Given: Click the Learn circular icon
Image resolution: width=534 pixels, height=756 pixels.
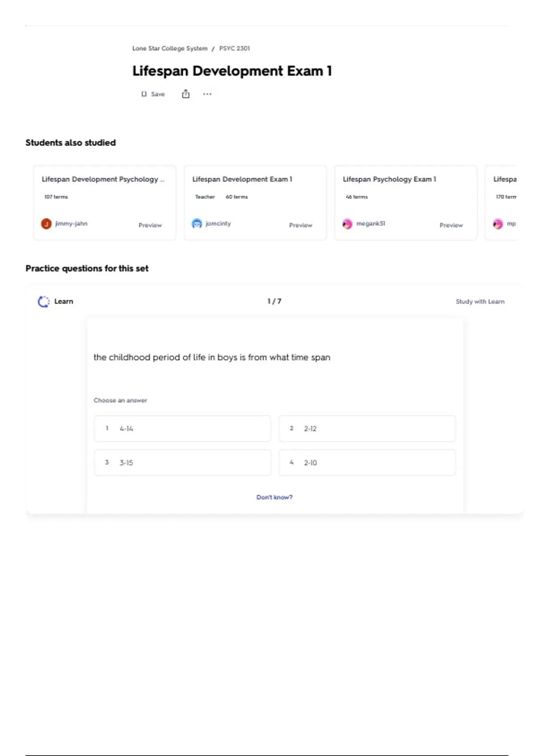Looking at the screenshot, I should tap(44, 302).
